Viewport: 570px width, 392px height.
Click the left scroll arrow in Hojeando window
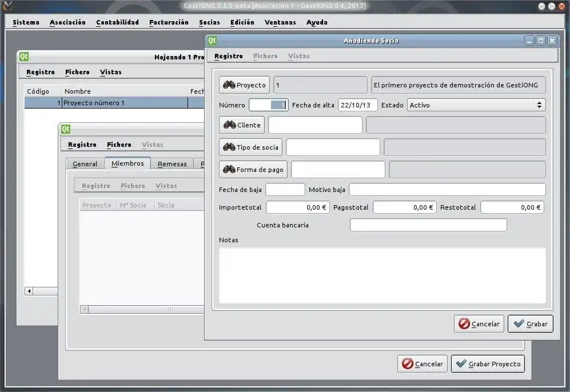29,291
